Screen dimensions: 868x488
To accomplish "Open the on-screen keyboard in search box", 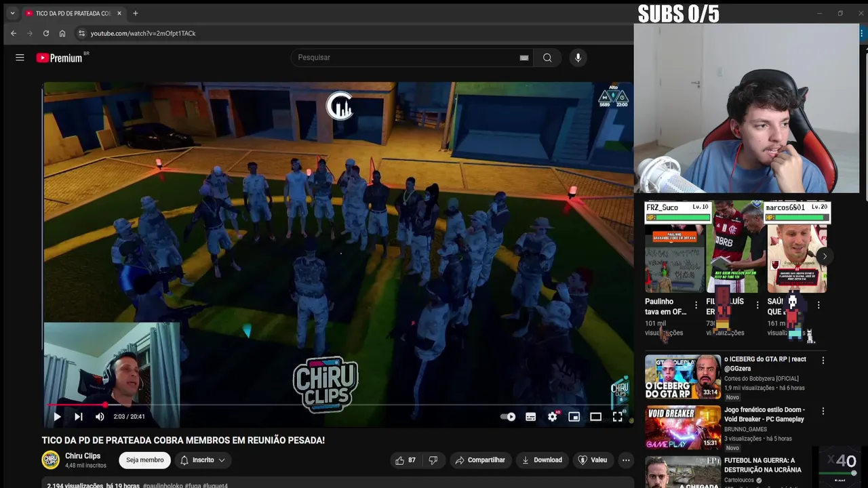I will click(x=524, y=58).
